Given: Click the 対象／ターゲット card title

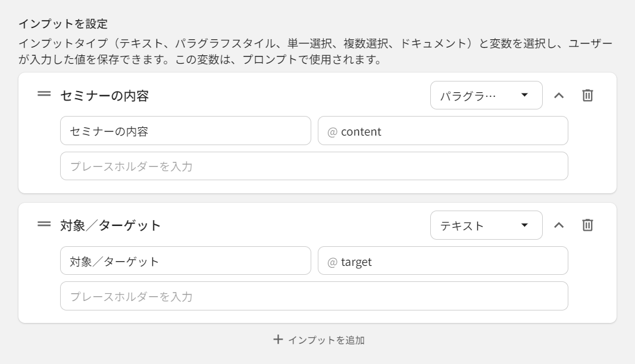Looking at the screenshot, I should 111,225.
